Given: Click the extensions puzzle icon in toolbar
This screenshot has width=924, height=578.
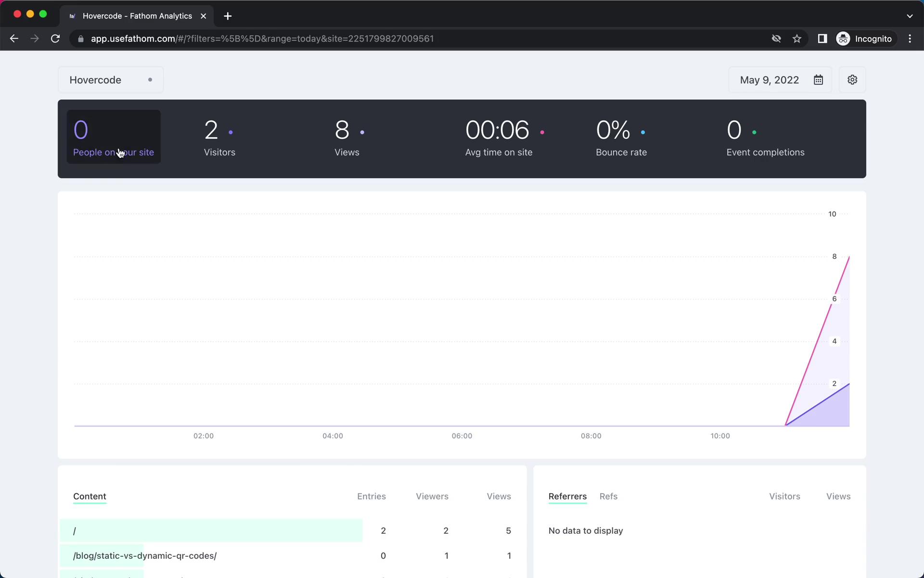Looking at the screenshot, I should (x=821, y=39).
